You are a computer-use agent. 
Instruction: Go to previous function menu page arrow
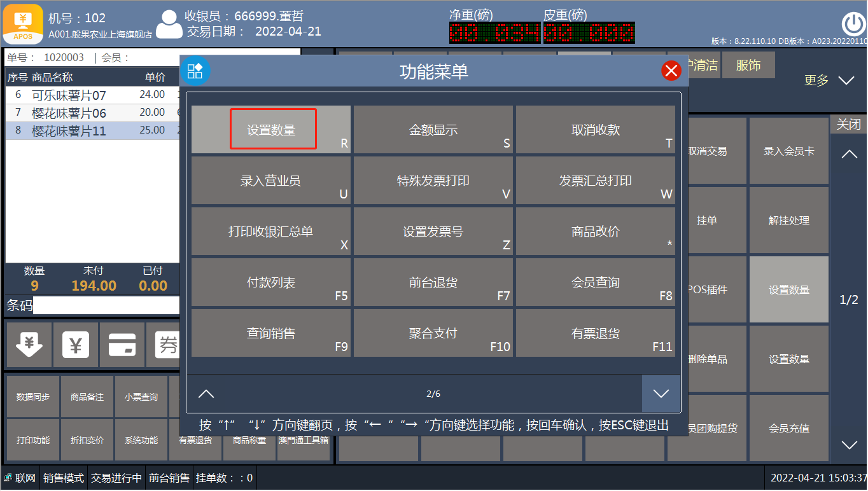[206, 394]
